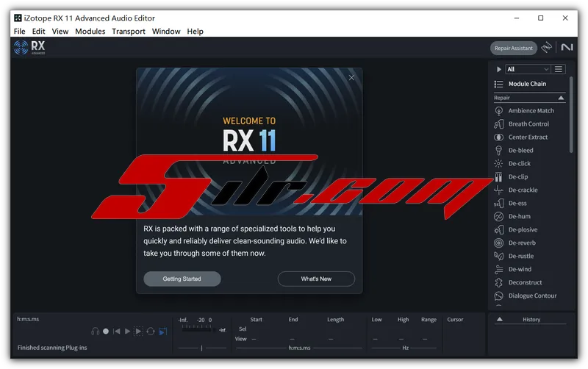
Task: Launch the Repair Assistant
Action: (x=513, y=48)
